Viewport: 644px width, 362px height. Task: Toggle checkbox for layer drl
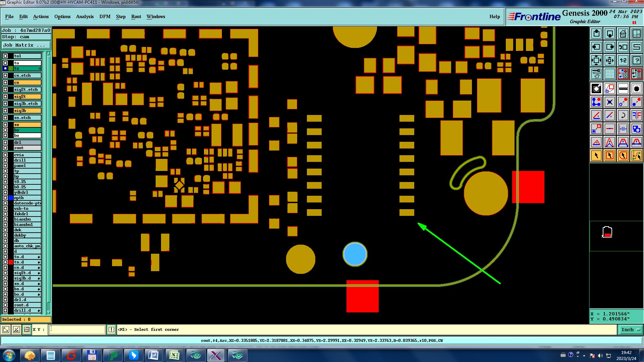[x=5, y=142]
